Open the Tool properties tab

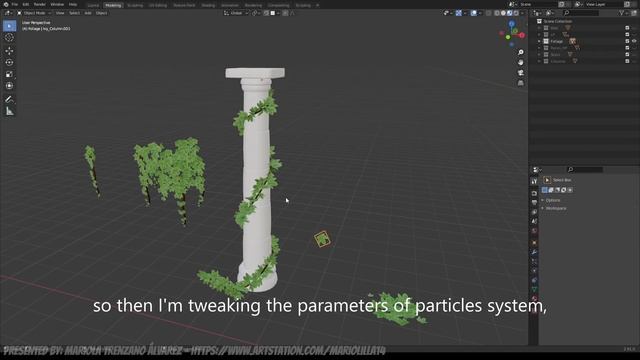[x=534, y=181]
